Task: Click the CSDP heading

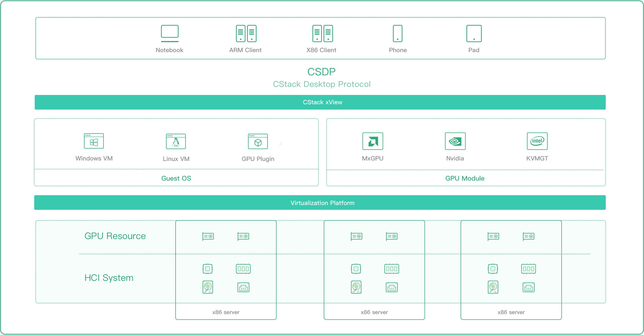Action: pyautogui.click(x=321, y=72)
